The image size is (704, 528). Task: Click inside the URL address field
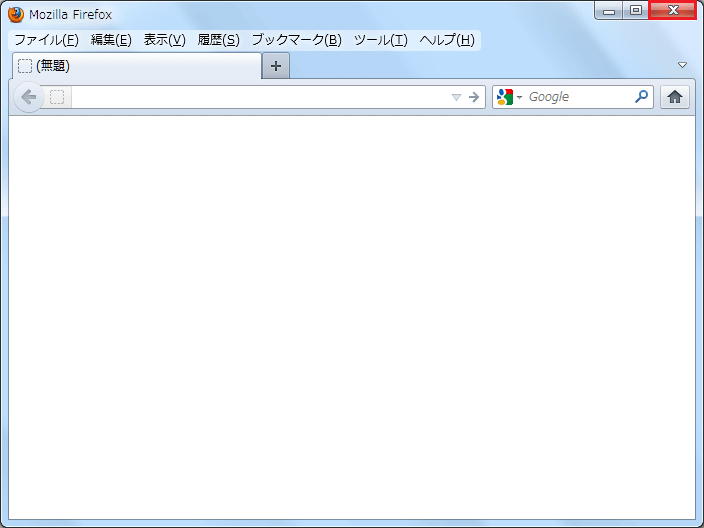[260, 97]
